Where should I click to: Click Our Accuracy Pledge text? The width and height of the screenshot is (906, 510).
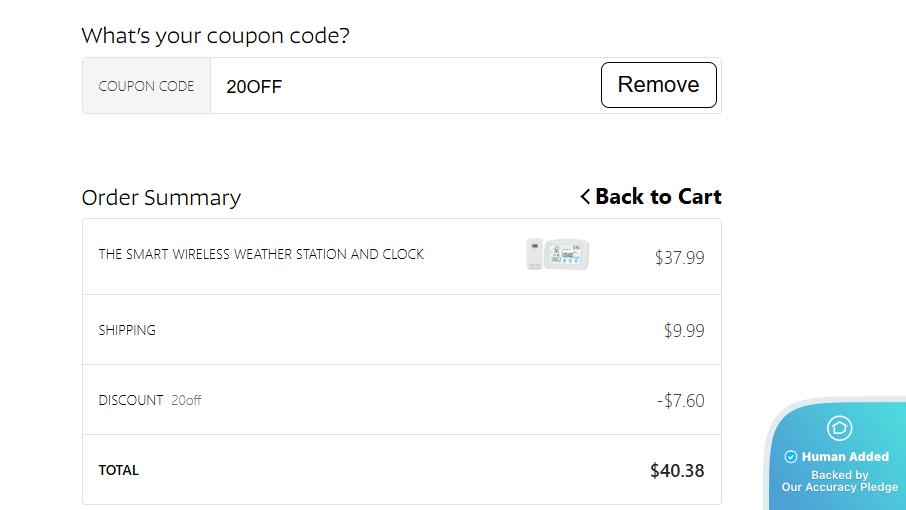839,487
